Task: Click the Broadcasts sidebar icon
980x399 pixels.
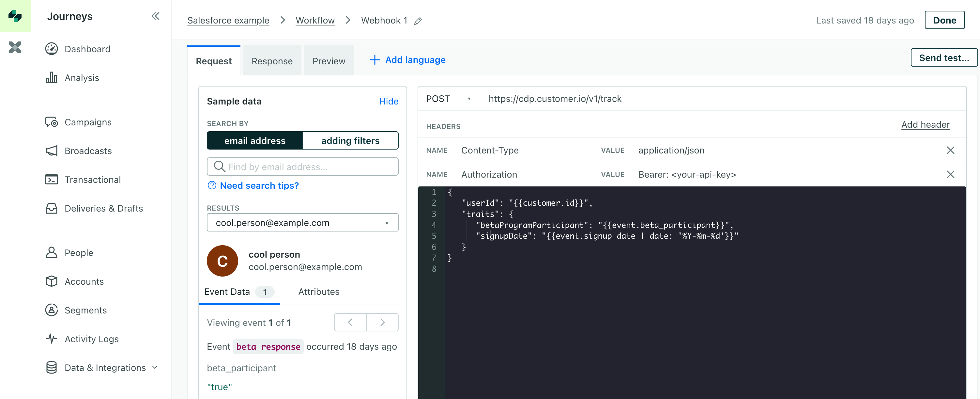Action: pyautogui.click(x=52, y=151)
